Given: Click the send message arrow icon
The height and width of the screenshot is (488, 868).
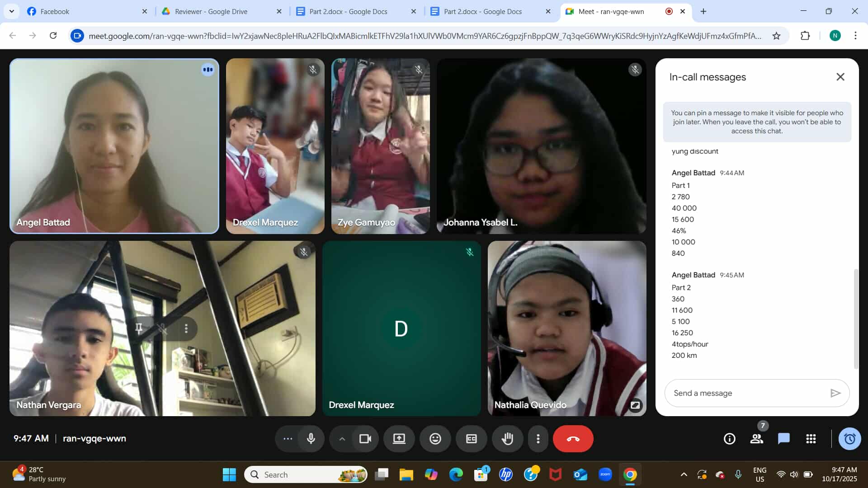Looking at the screenshot, I should (835, 393).
